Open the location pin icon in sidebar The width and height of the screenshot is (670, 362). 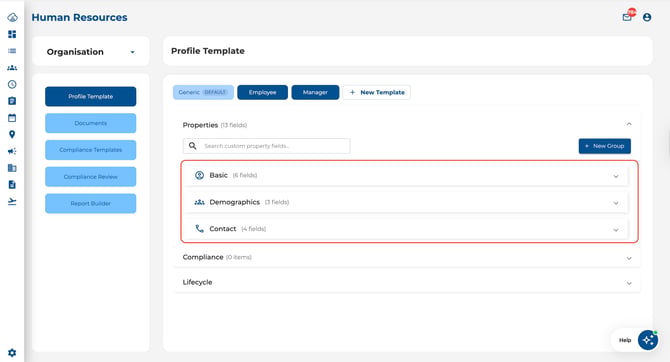[x=12, y=134]
